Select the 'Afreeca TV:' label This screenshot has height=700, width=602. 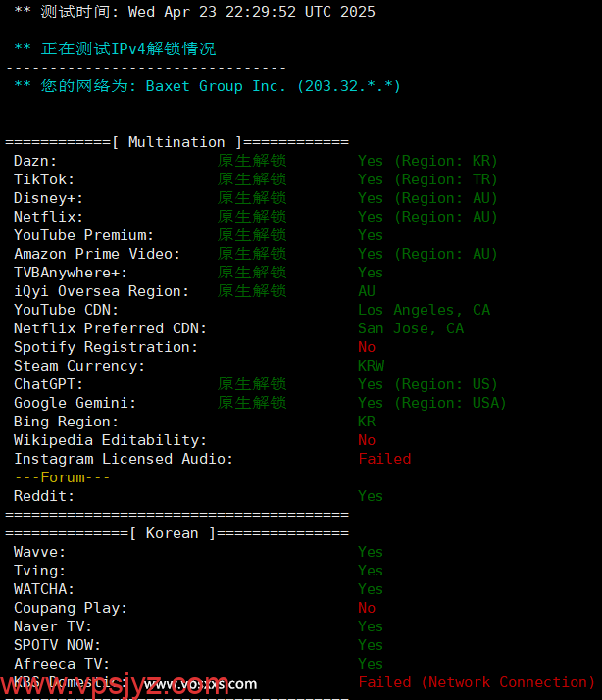(62, 664)
